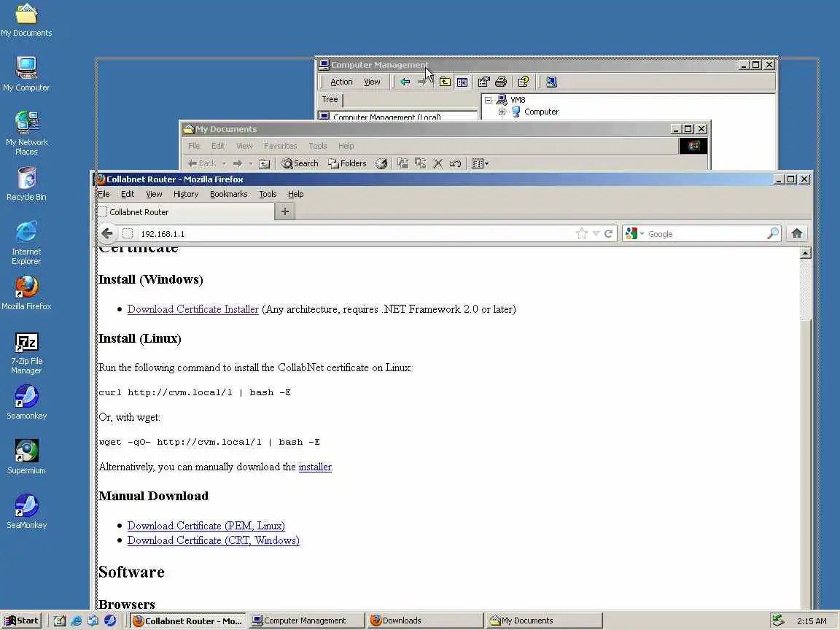Open View menu in Computer Management

tap(372, 82)
